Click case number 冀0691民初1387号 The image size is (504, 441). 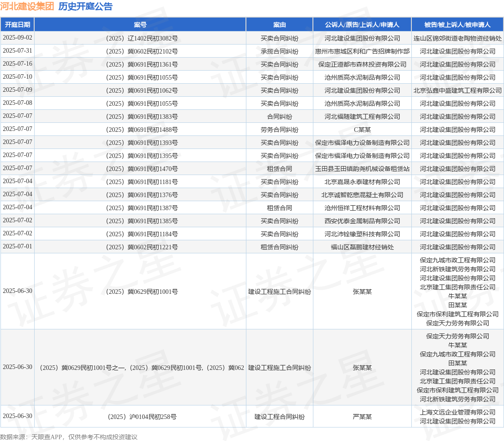coord(142,208)
